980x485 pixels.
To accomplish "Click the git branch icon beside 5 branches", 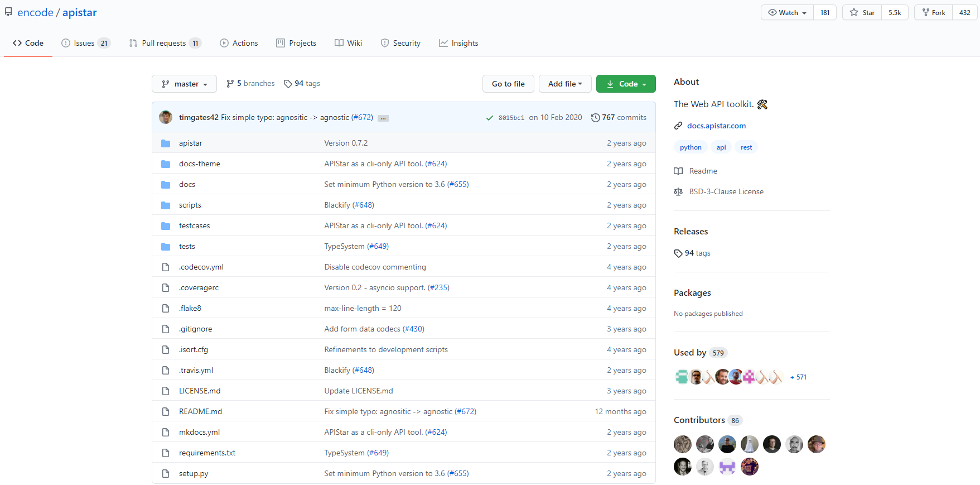I will coord(230,84).
